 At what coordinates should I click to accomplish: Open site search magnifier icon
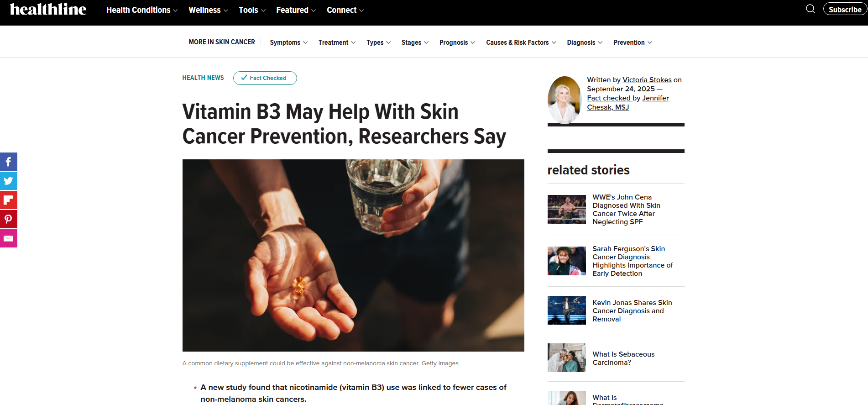click(810, 9)
